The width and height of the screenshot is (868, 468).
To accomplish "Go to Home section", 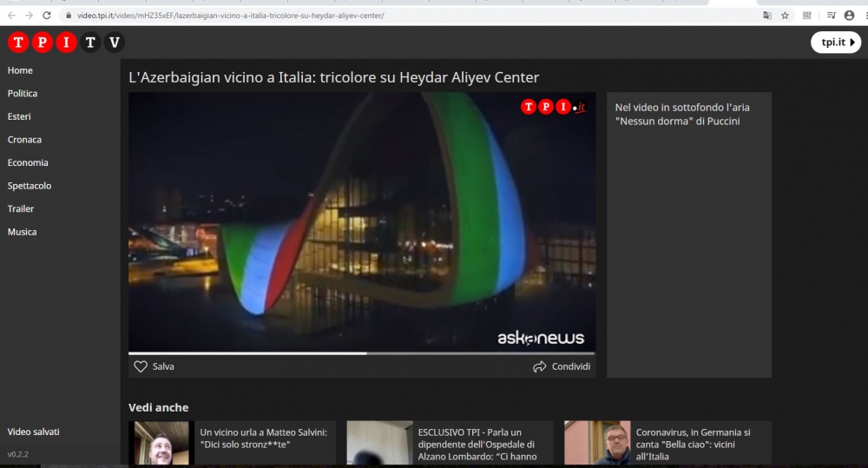I will pos(20,70).
